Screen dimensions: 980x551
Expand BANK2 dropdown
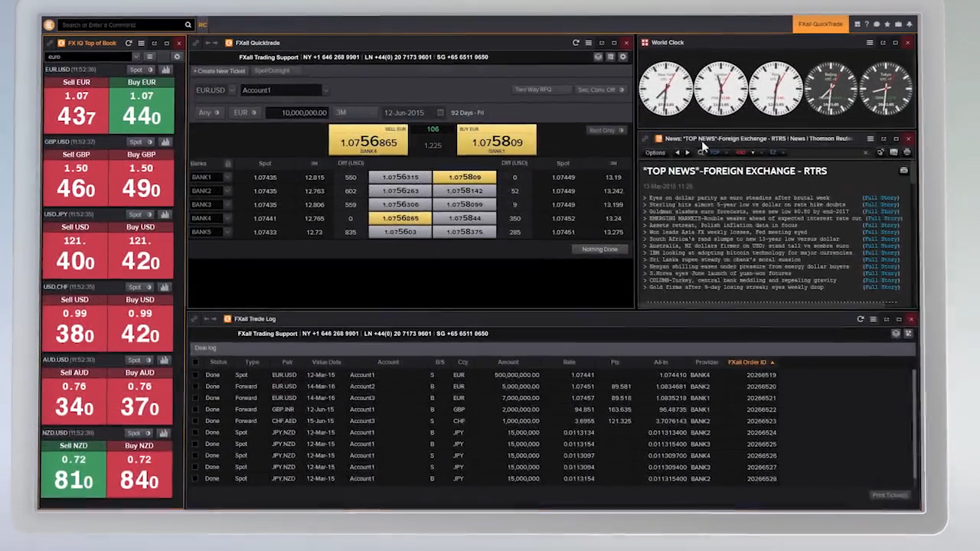pyautogui.click(x=227, y=191)
